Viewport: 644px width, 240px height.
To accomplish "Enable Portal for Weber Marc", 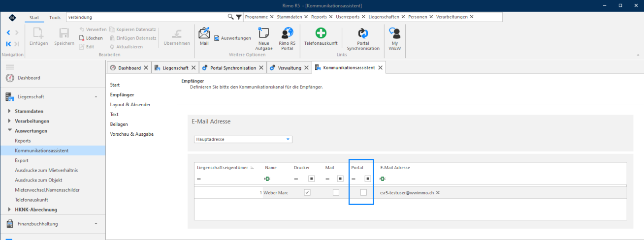I will [x=363, y=193].
